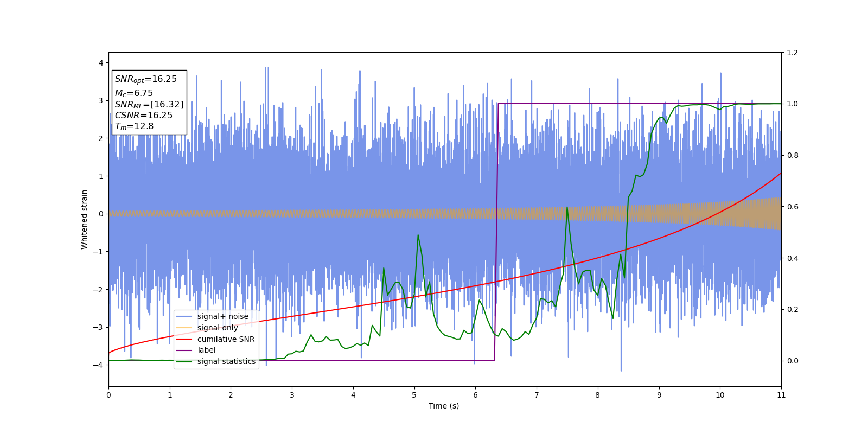Click the x-axis tick label 9
This screenshot has height=434, width=868.
tap(659, 395)
